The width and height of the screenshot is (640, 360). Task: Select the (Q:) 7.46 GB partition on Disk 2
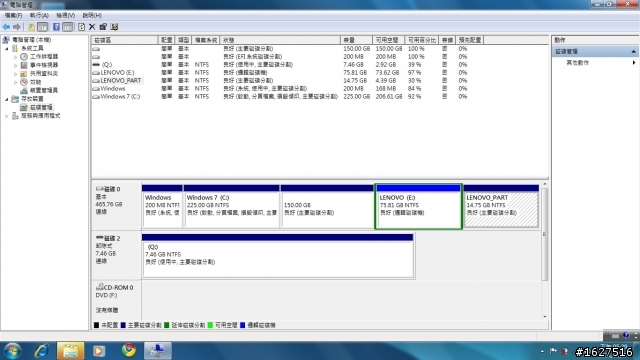pos(278,256)
